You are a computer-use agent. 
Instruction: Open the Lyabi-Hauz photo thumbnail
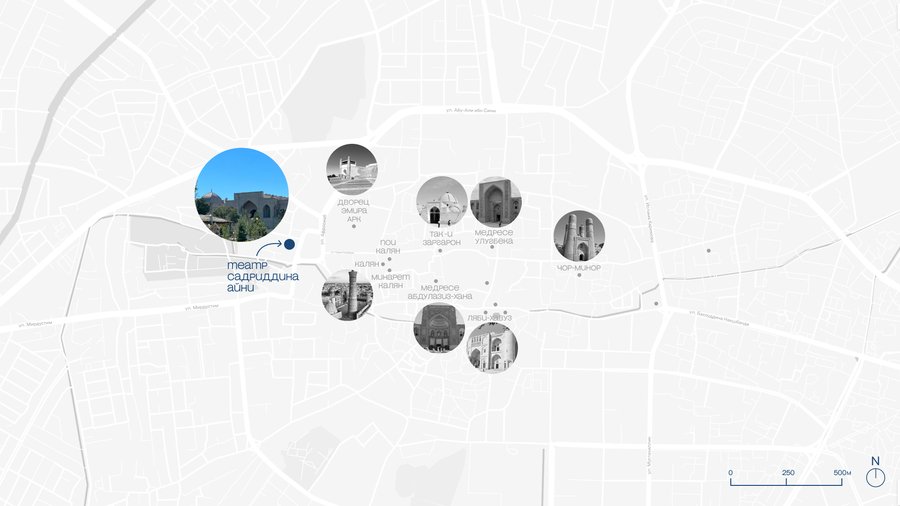(x=492, y=348)
